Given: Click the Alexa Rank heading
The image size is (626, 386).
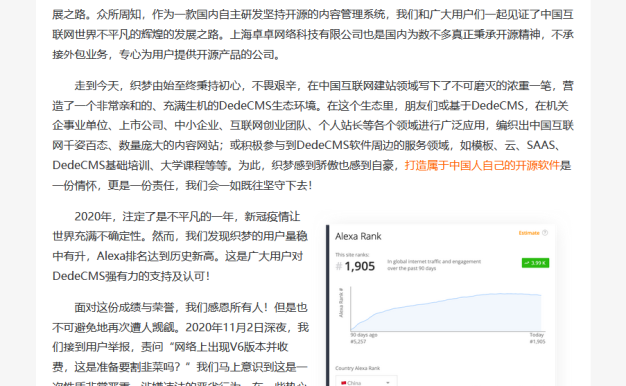Looking at the screenshot, I should 358,236.
